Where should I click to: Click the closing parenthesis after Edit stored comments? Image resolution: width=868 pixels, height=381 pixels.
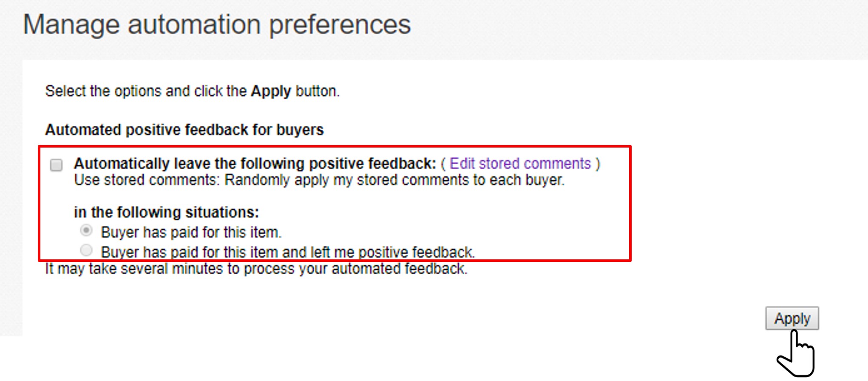pos(598,164)
